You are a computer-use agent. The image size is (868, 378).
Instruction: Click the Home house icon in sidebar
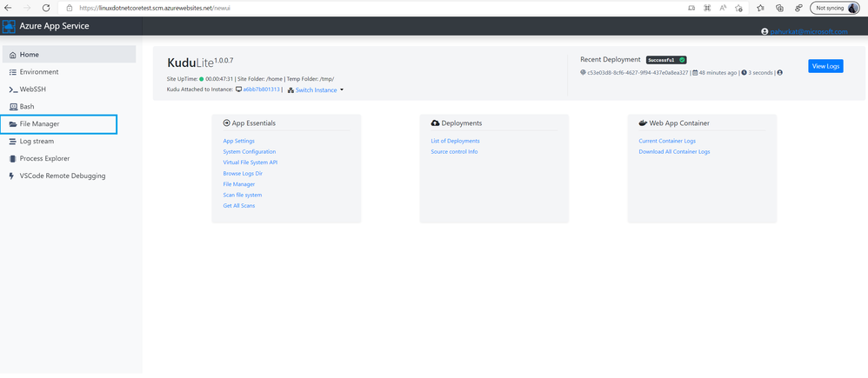tap(13, 55)
